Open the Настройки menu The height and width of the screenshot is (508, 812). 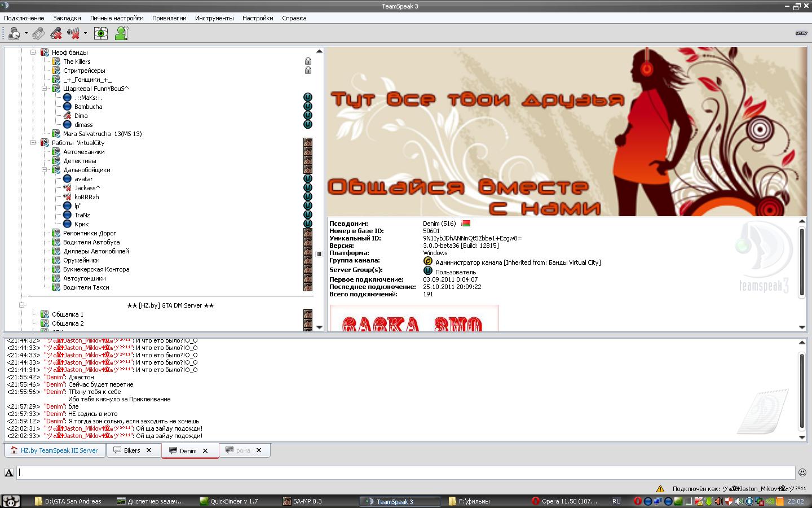[x=258, y=18]
